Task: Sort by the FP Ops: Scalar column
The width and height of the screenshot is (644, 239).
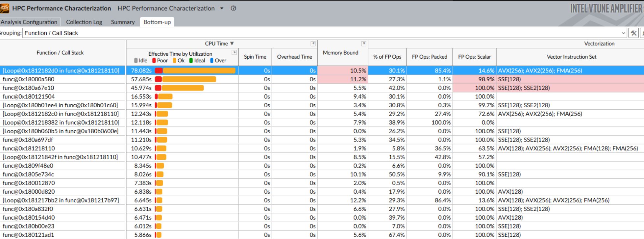Action: click(x=474, y=57)
